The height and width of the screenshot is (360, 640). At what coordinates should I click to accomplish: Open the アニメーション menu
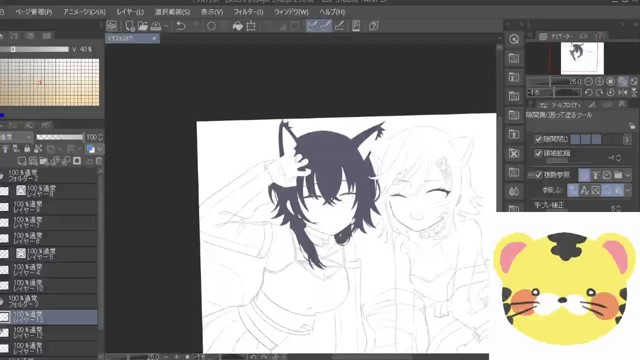[x=84, y=12]
